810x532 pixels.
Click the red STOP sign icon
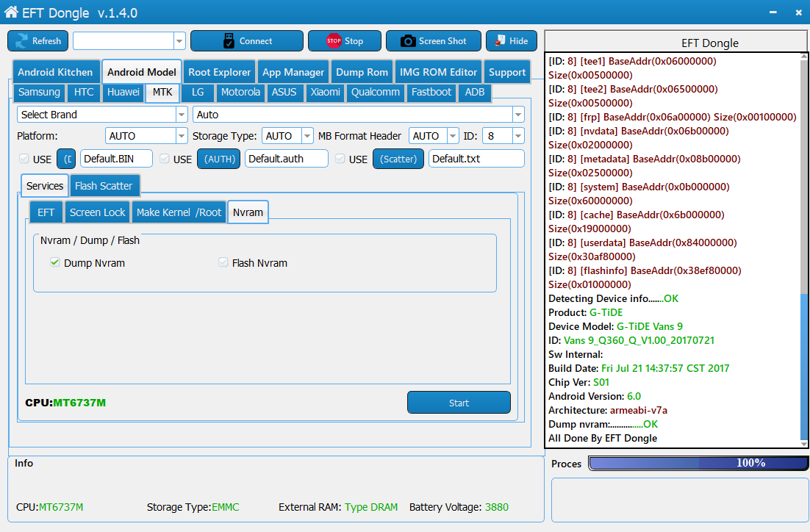tap(334, 41)
